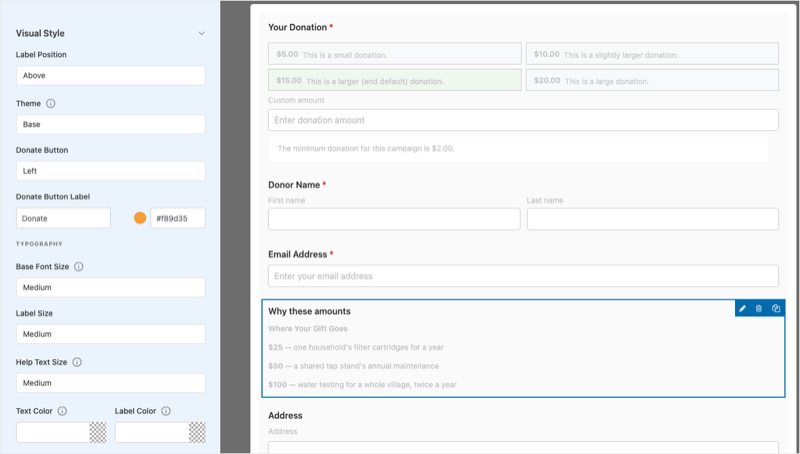The image size is (800, 454).
Task: Click the Label Color value field
Action: click(152, 433)
